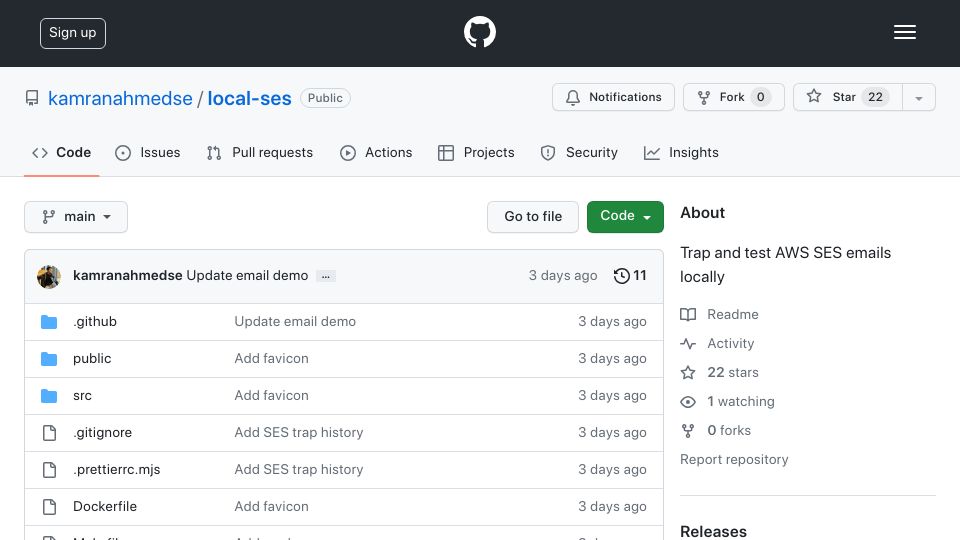Click the Report repository link
This screenshot has width=960, height=540.
pos(734,460)
